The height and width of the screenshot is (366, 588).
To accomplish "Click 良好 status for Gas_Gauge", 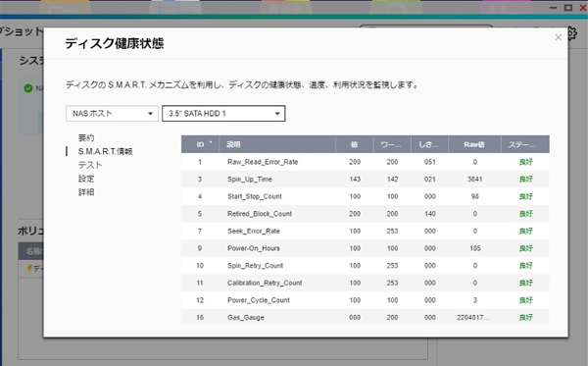I will (525, 317).
